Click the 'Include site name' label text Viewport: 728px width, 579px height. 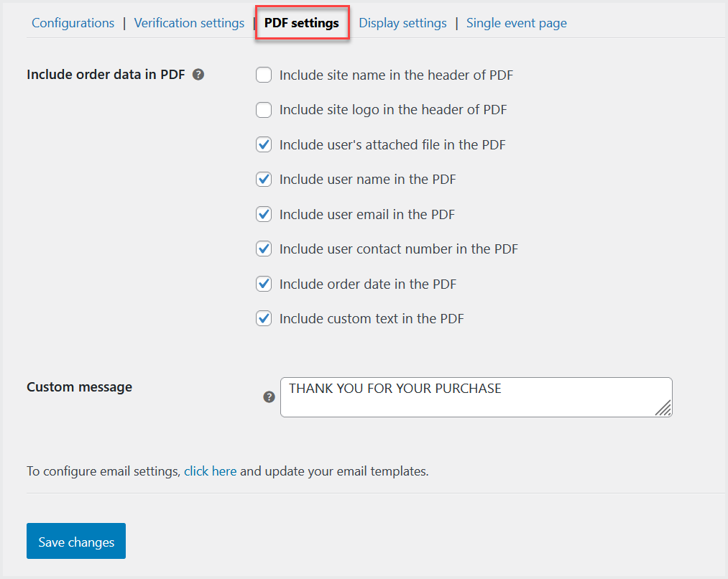tap(396, 75)
